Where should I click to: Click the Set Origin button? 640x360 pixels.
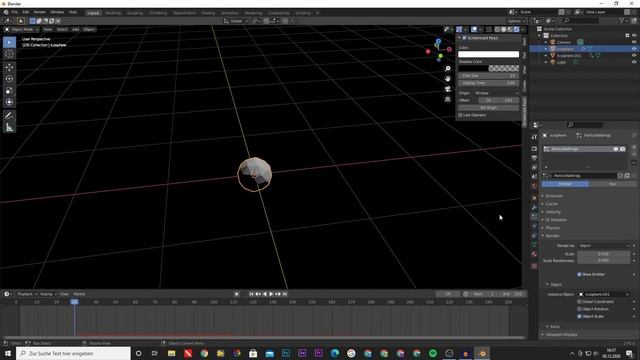coord(489,108)
